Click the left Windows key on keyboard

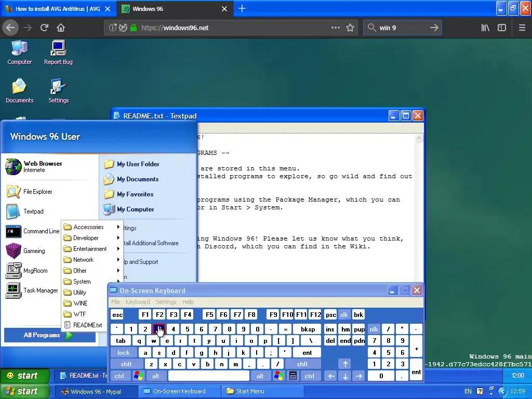138,376
